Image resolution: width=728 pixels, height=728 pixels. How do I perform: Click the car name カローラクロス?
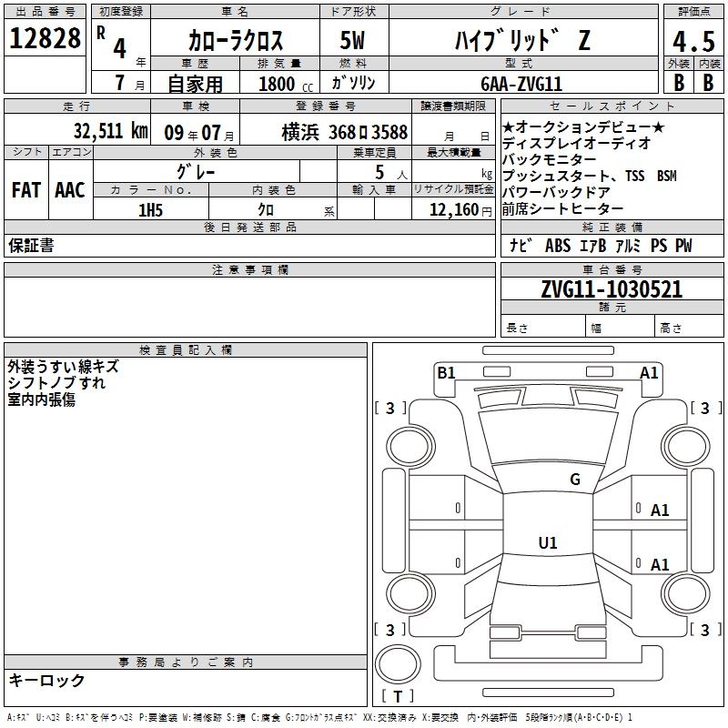pyautogui.click(x=235, y=41)
